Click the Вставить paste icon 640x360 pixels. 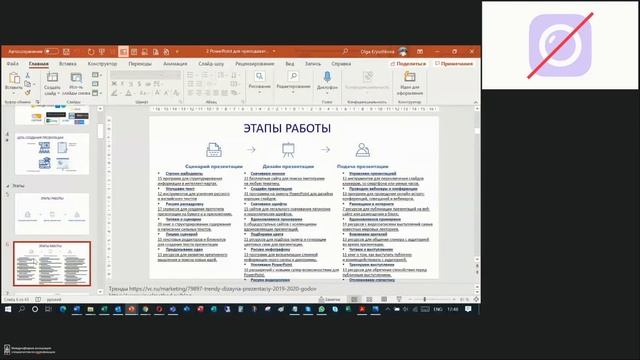click(x=14, y=78)
